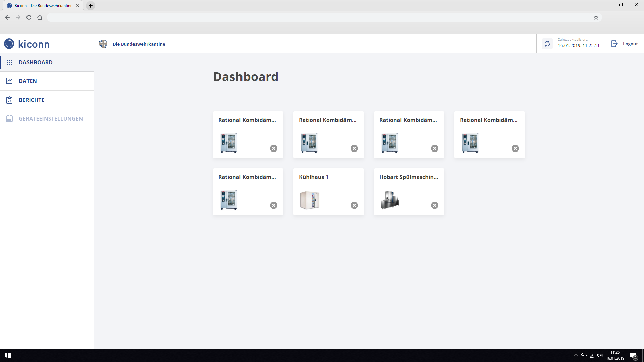
Task: Click the network Wi-Fi tray icon
Action: click(592, 355)
